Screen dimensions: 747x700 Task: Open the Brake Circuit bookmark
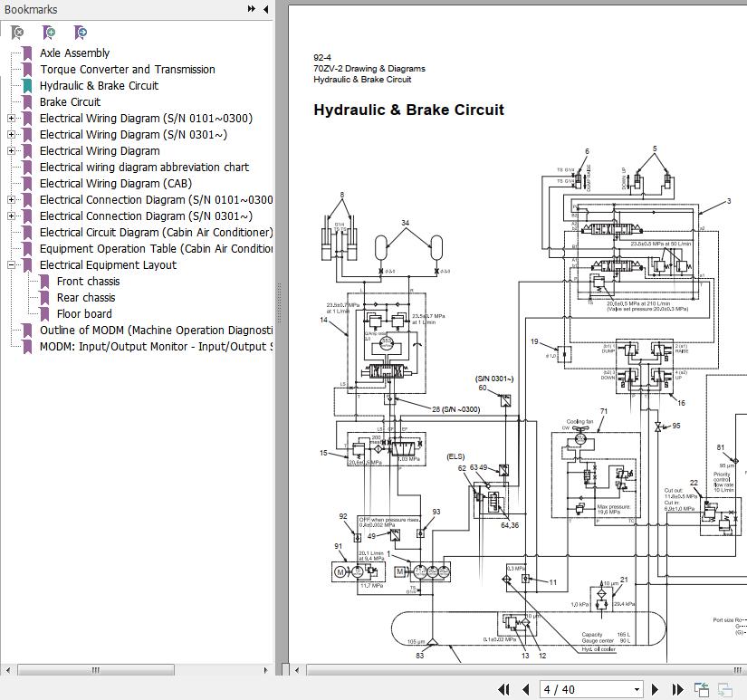70,102
